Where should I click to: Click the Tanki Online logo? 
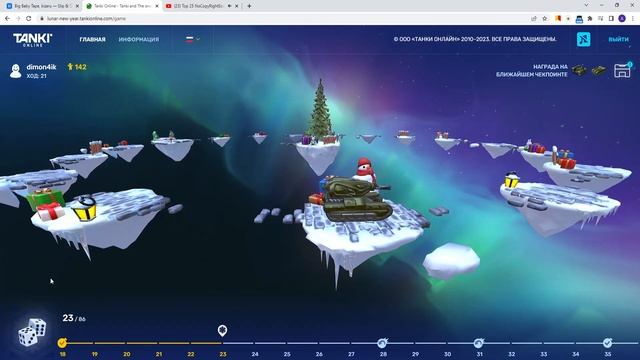pos(33,40)
